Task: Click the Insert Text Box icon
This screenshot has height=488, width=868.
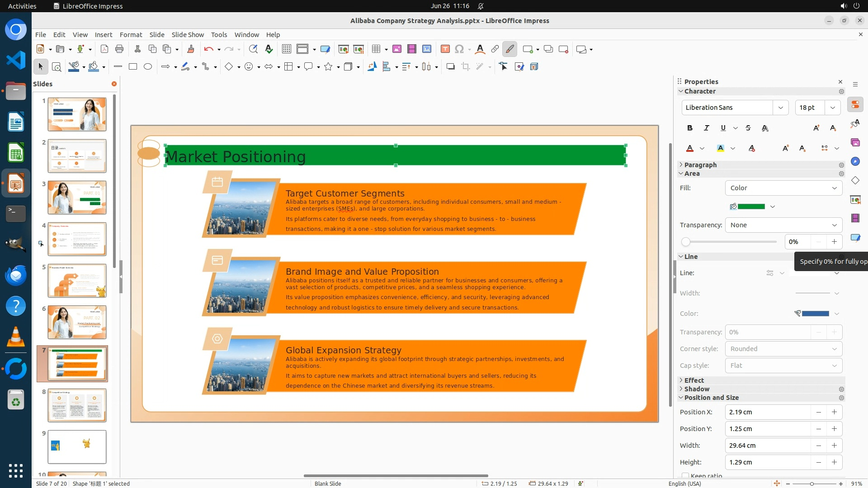Action: (x=445, y=49)
